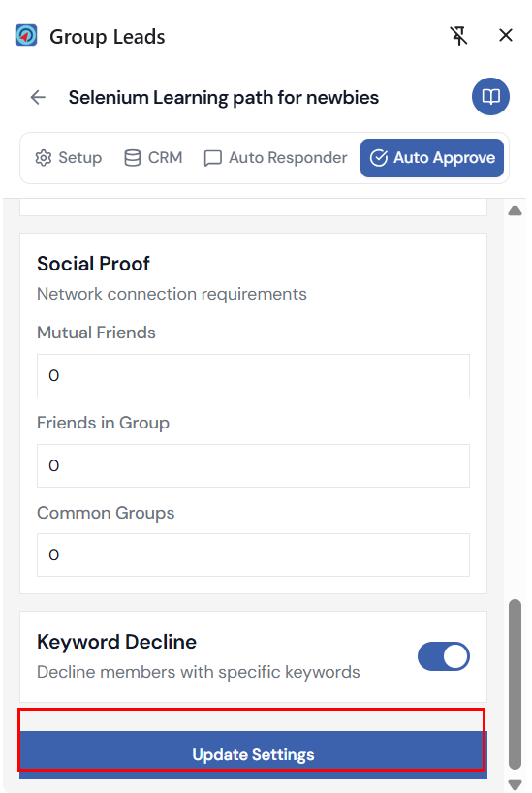Click the scrollbar up arrow
Image resolution: width=532 pixels, height=793 pixels.
click(515, 210)
